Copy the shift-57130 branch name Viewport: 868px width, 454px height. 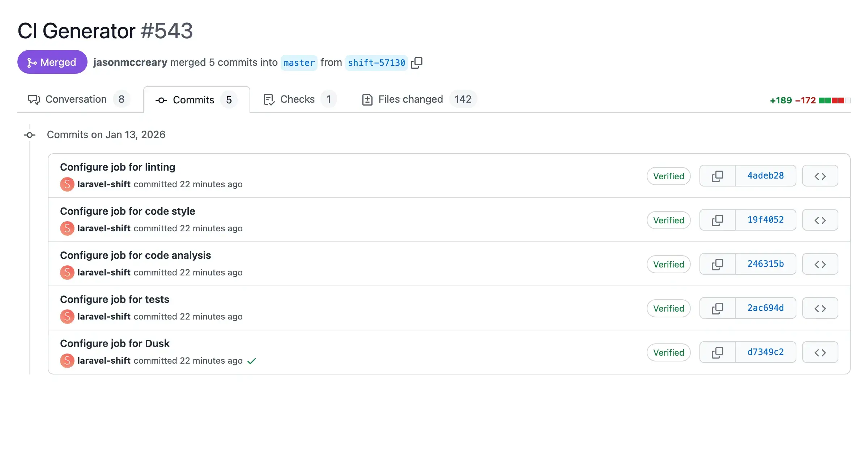(417, 63)
